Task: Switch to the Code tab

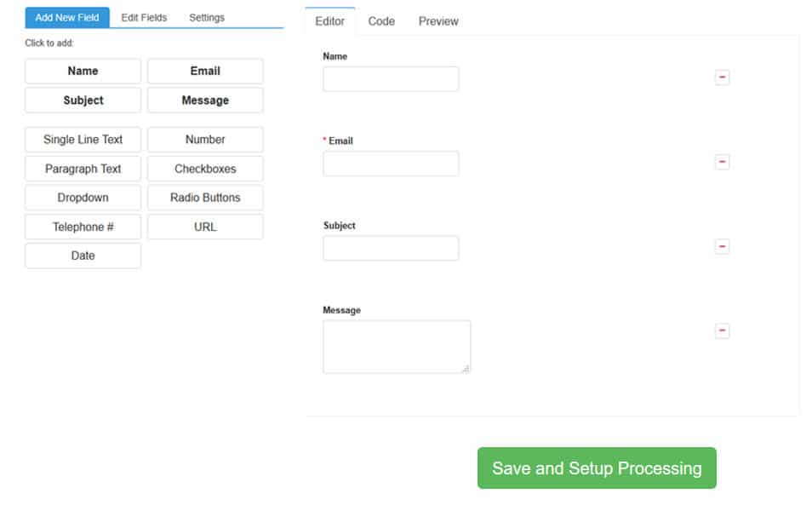Action: [381, 21]
